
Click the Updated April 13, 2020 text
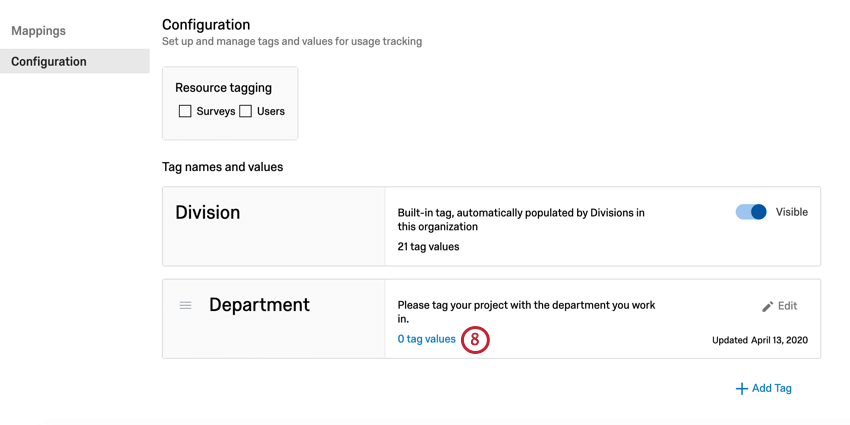[760, 340]
